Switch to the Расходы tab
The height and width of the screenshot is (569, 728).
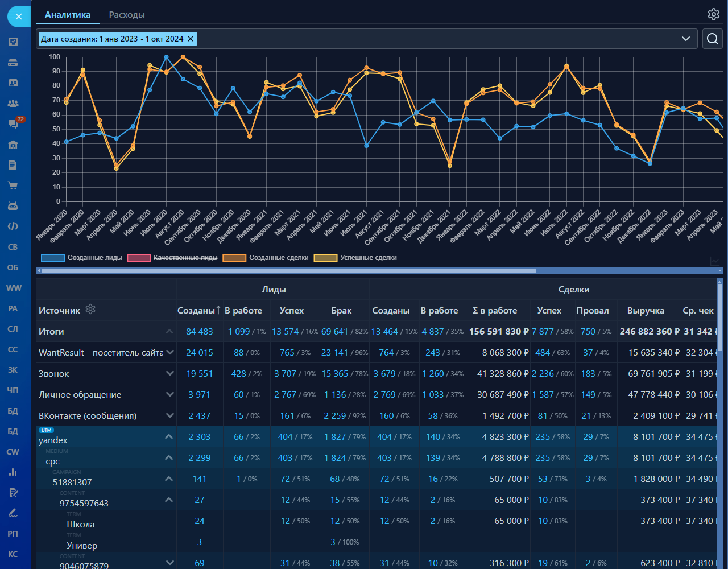(127, 15)
